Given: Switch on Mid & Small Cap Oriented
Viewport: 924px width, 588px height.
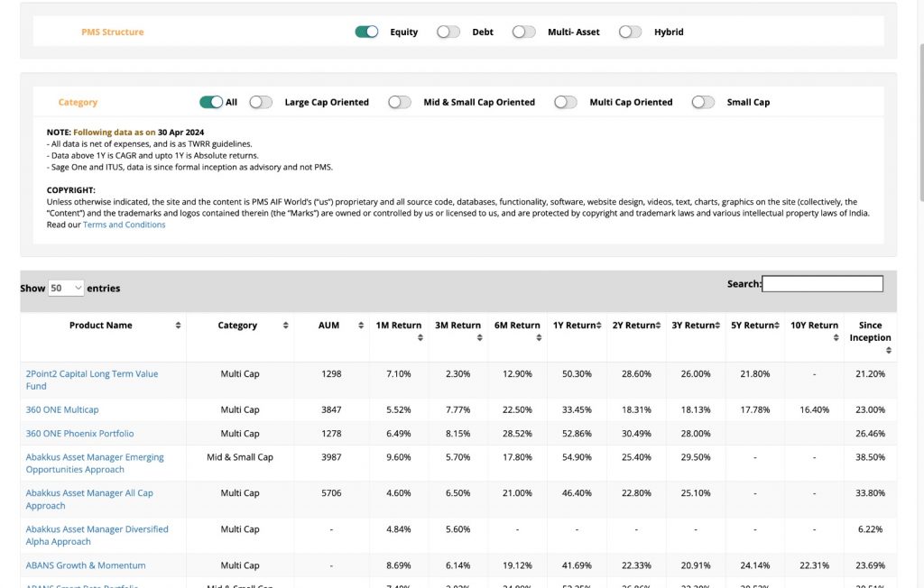Looking at the screenshot, I should tap(400, 102).
